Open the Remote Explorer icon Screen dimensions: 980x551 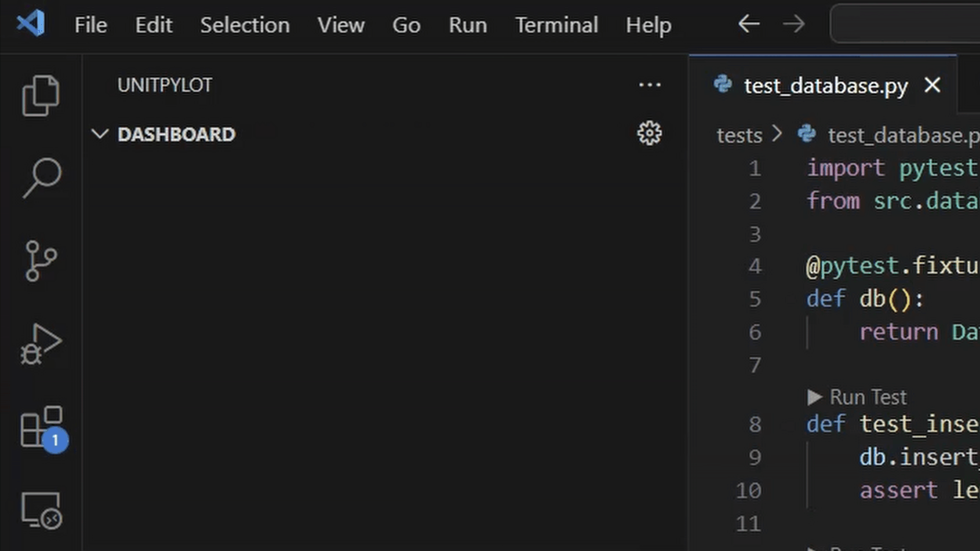click(41, 510)
